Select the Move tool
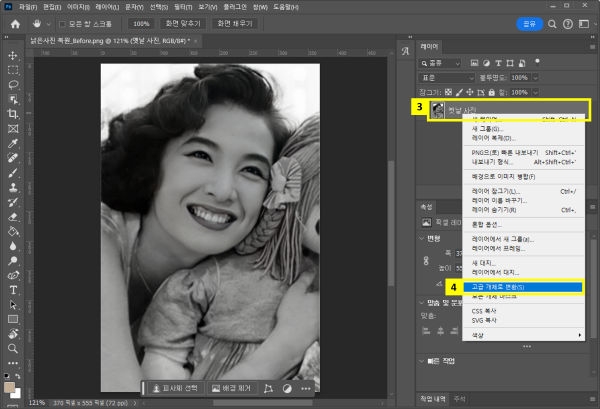This screenshot has width=600, height=409. 13,56
